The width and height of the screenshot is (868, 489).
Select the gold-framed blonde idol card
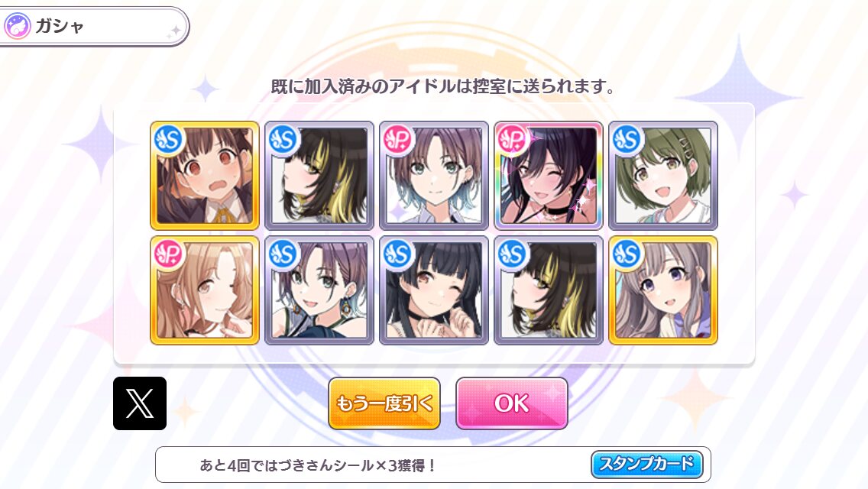[205, 290]
